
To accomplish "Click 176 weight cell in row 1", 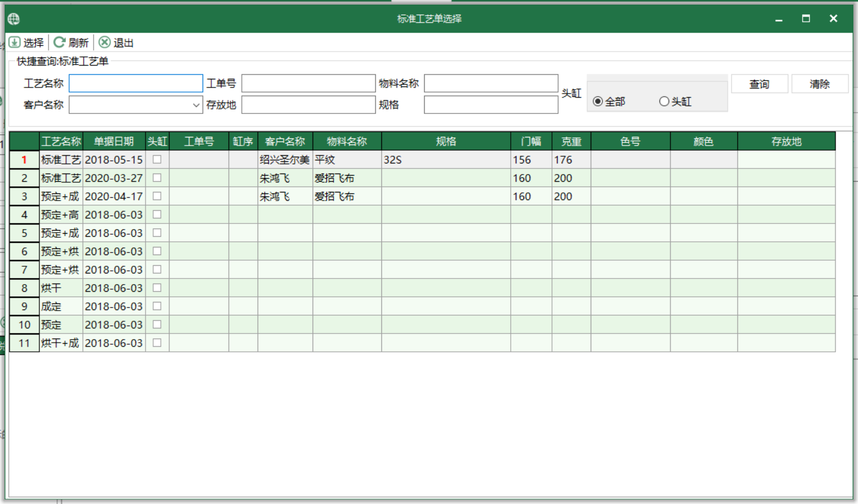I will (571, 160).
